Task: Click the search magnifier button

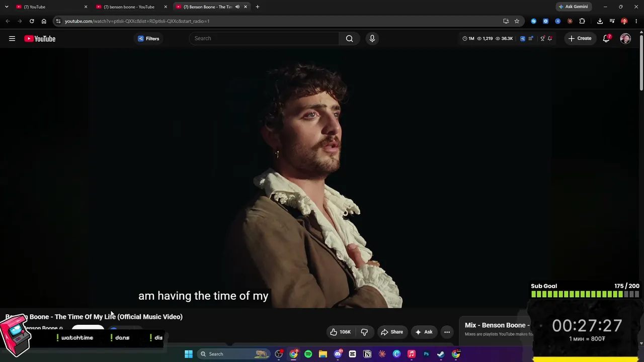Action: 349,39
